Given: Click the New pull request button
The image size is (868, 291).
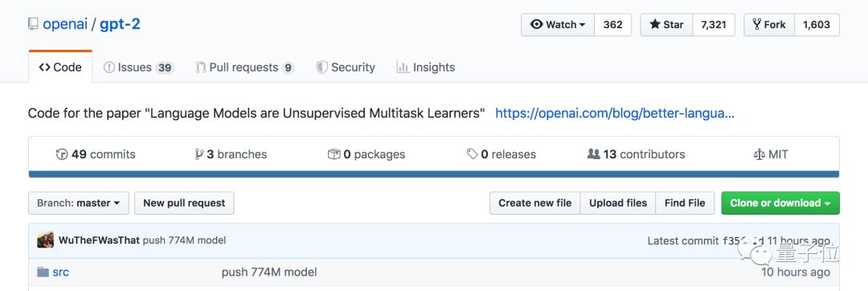Looking at the screenshot, I should 184,203.
